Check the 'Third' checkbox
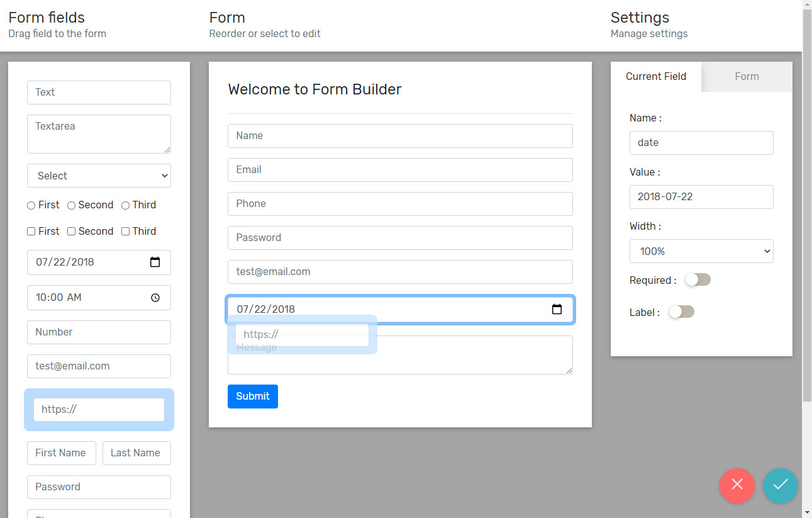812x518 pixels. [x=126, y=232]
